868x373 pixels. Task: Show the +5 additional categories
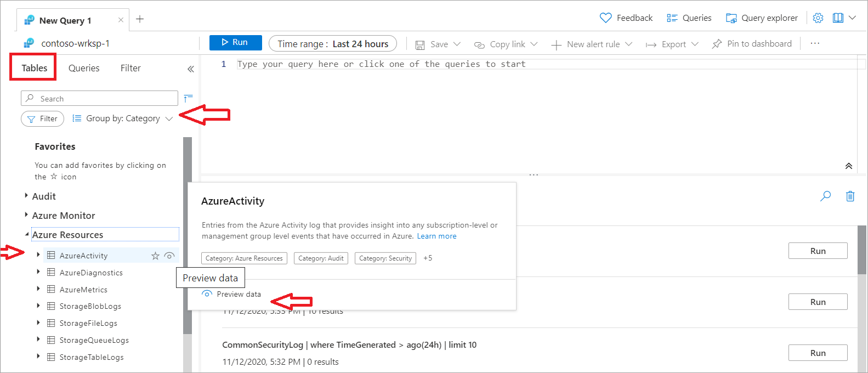pyautogui.click(x=428, y=258)
